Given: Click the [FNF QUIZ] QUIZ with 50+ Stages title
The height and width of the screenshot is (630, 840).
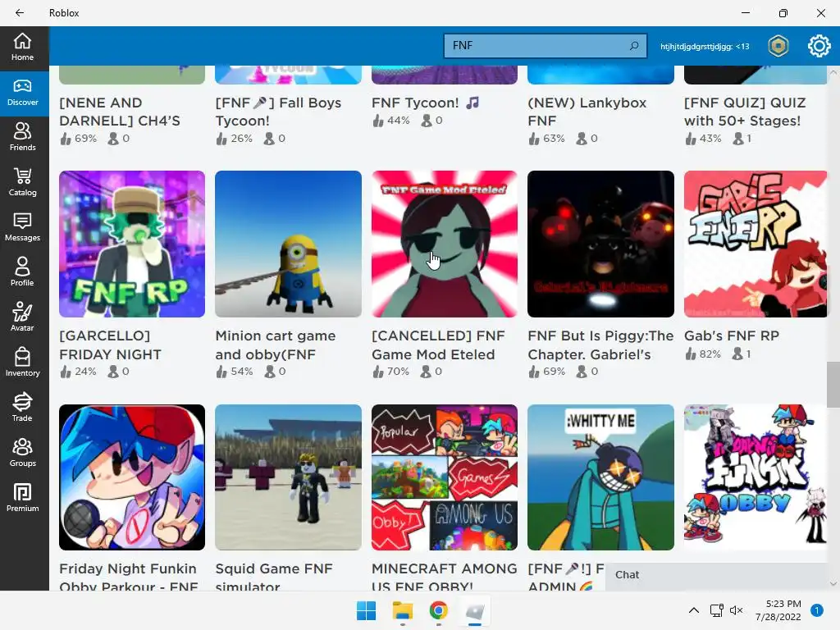Looking at the screenshot, I should tap(745, 112).
